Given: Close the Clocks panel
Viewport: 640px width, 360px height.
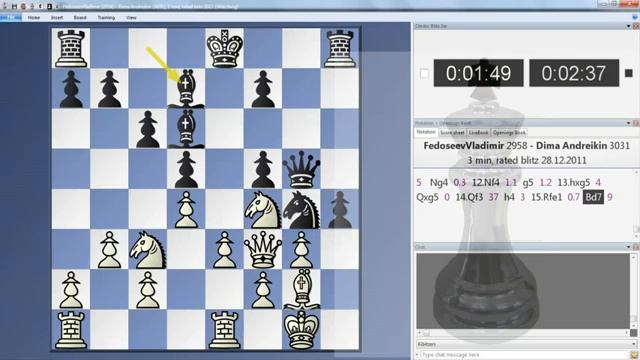Looking at the screenshot, I should [636, 26].
